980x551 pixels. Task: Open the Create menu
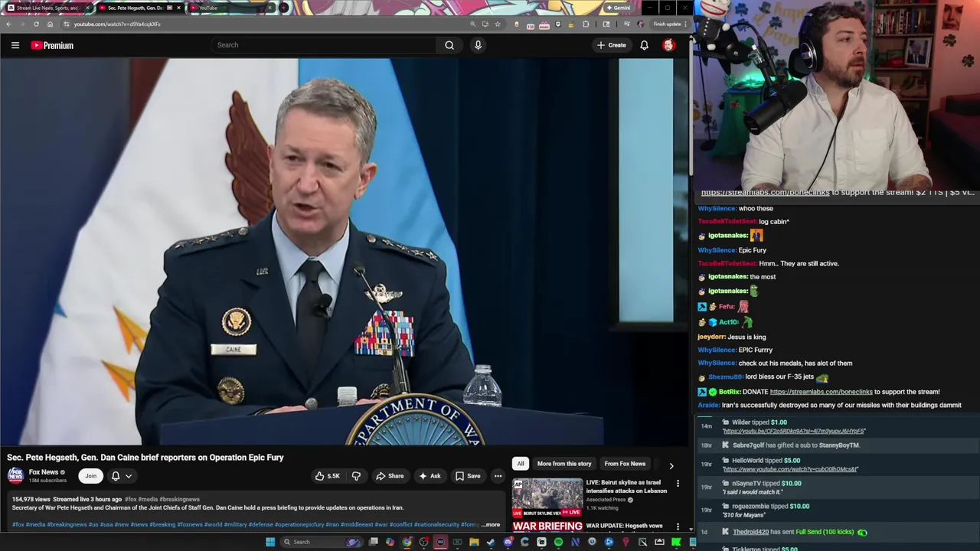pos(612,45)
